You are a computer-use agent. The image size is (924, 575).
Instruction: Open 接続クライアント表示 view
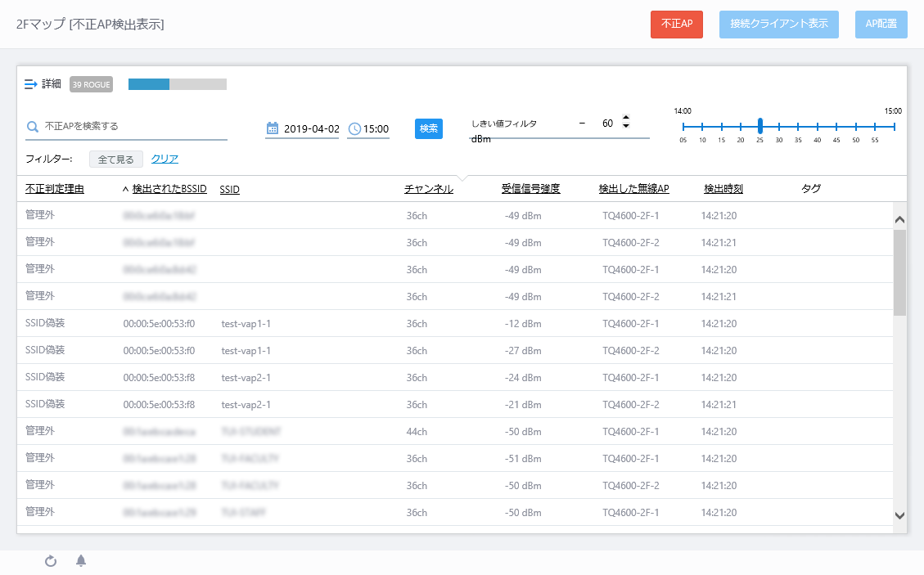point(779,25)
